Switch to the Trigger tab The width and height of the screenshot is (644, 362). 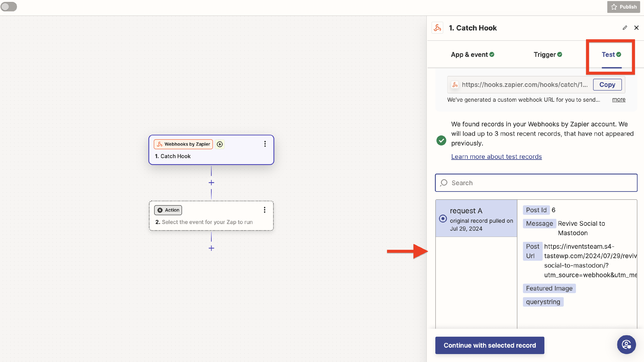pos(548,55)
